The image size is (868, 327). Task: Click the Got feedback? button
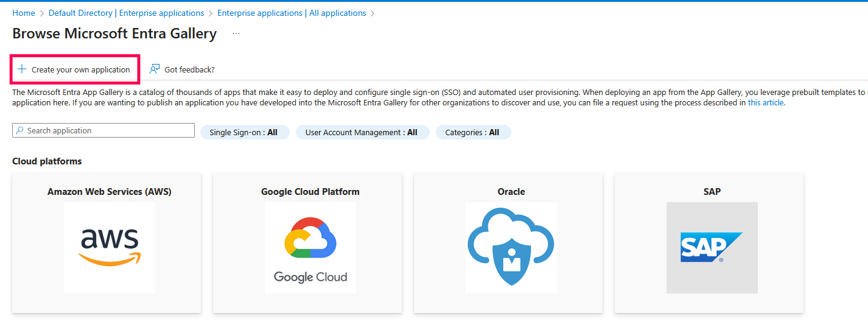click(x=183, y=69)
